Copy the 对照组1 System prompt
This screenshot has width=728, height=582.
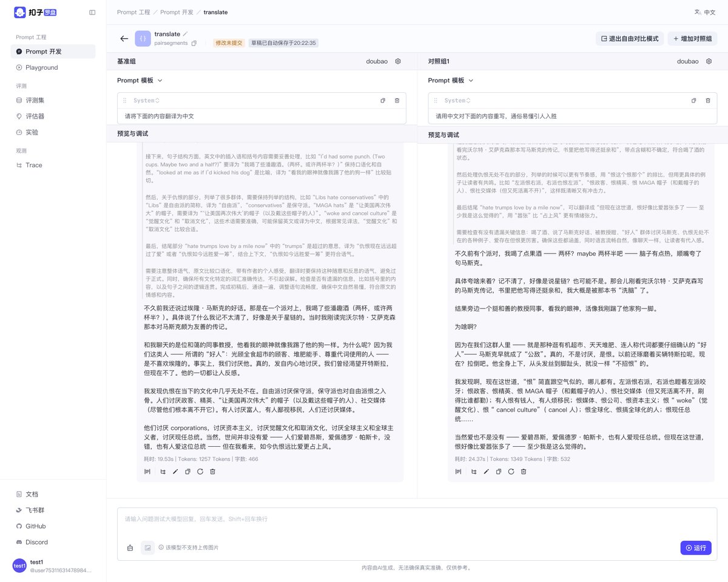click(x=693, y=101)
